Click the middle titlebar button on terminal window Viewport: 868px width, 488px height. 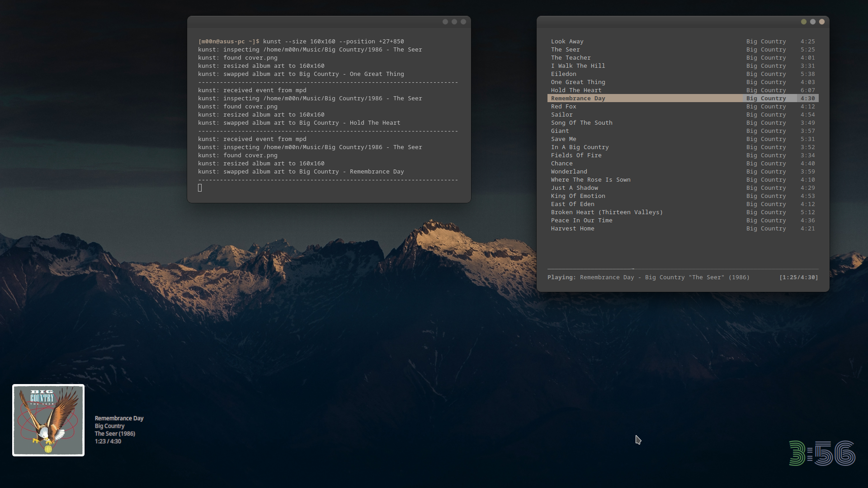point(454,22)
